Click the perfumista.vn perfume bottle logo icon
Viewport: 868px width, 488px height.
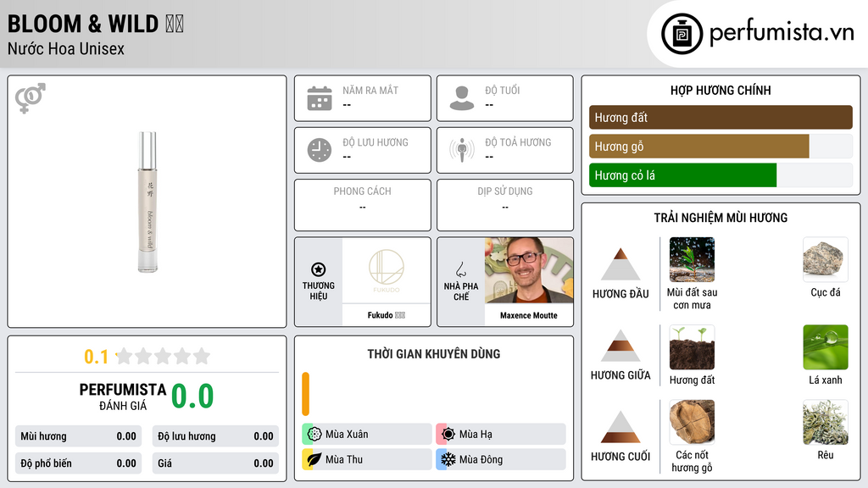pos(682,34)
